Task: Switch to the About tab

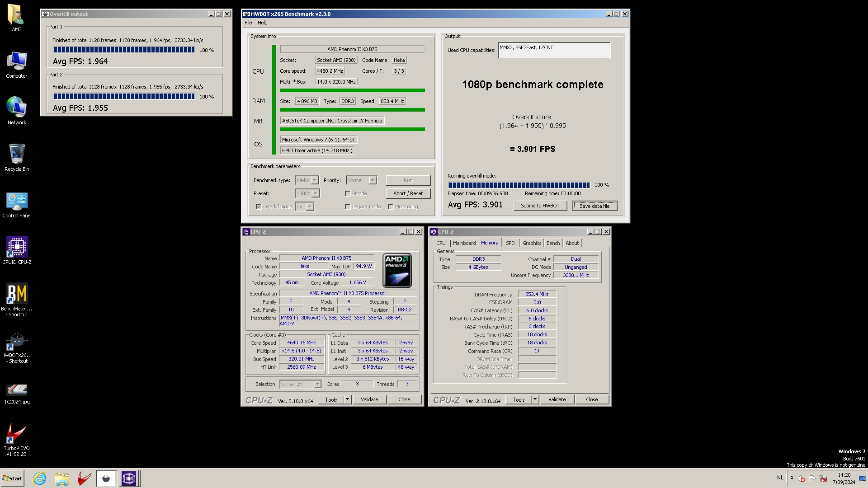Action: click(572, 243)
